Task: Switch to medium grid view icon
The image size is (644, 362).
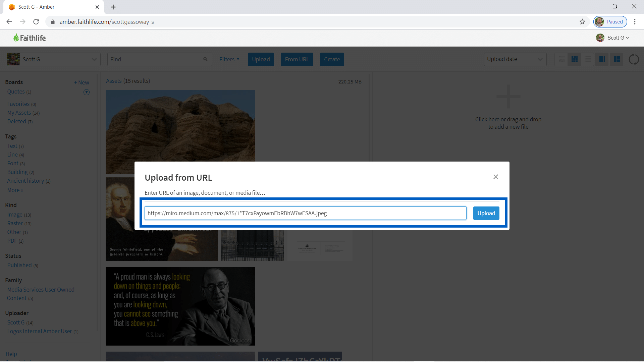Action: tap(575, 59)
